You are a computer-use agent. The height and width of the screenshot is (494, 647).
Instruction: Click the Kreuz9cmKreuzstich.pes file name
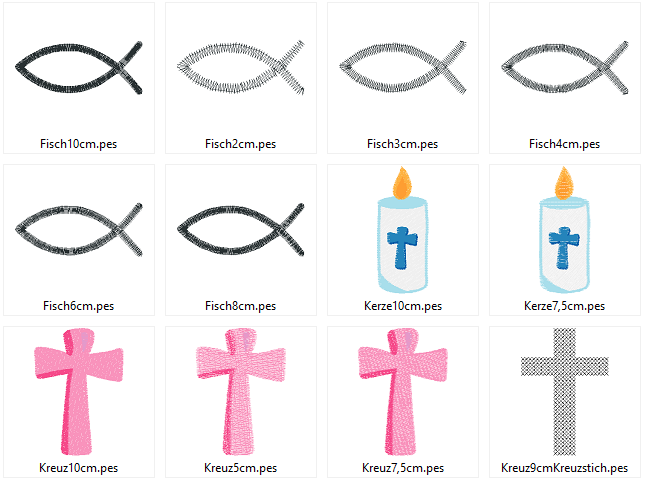(x=564, y=468)
